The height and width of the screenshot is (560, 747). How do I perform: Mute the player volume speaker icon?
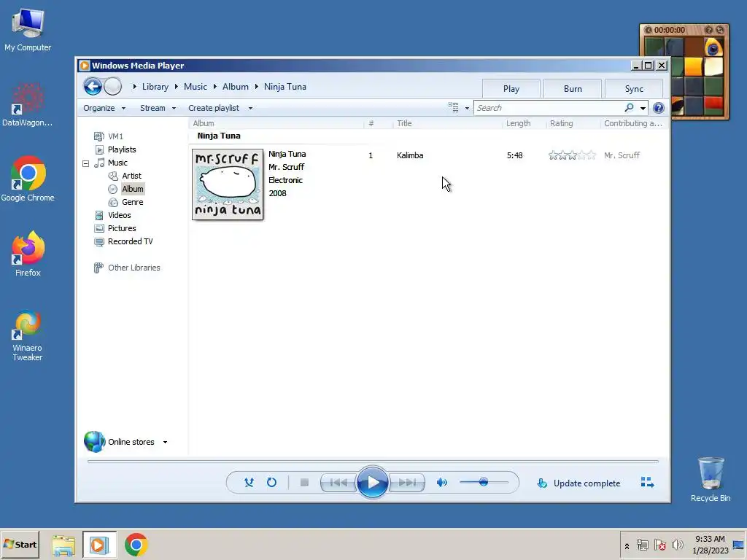pyautogui.click(x=441, y=483)
